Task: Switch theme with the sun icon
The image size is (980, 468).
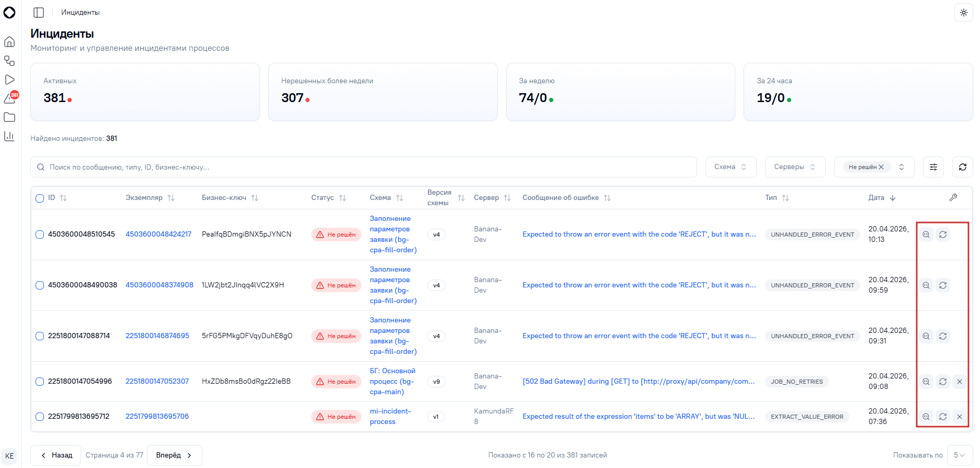Action: [x=963, y=13]
